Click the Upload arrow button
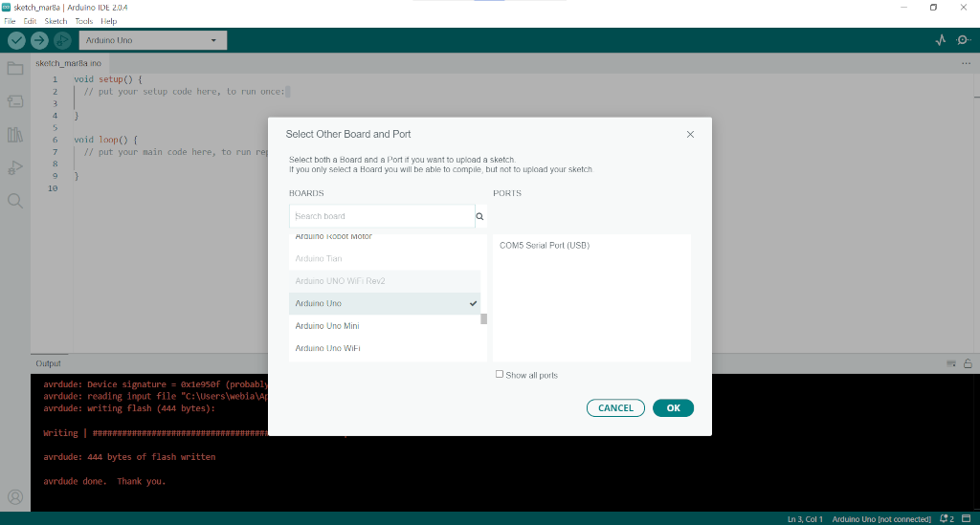Image resolution: width=980 pixels, height=525 pixels. click(x=39, y=40)
